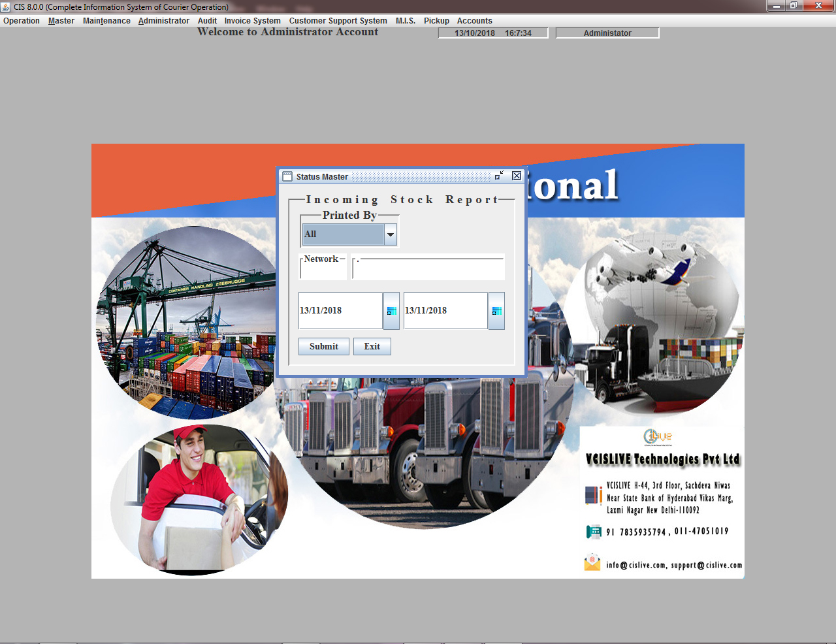Click the Network name text field
The width and height of the screenshot is (836, 644).
(428, 268)
